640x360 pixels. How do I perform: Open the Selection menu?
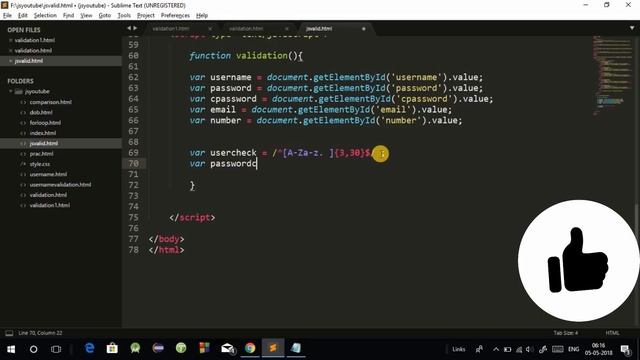tap(45, 16)
